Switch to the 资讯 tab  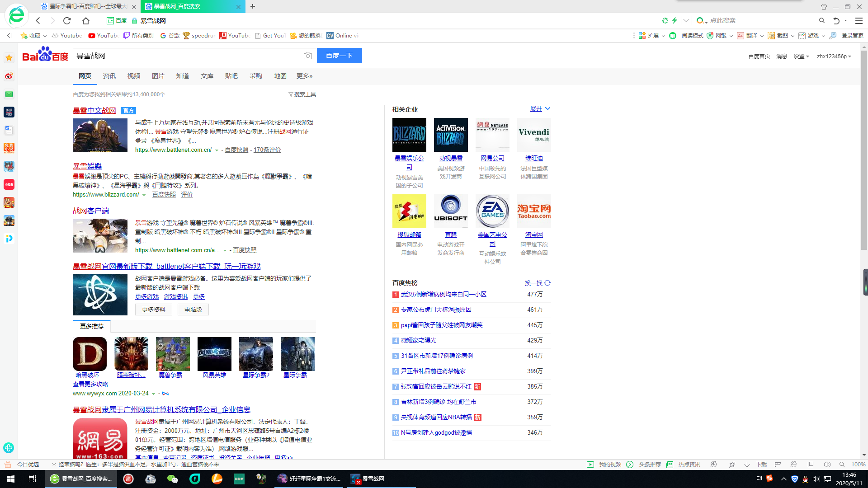[x=109, y=76]
